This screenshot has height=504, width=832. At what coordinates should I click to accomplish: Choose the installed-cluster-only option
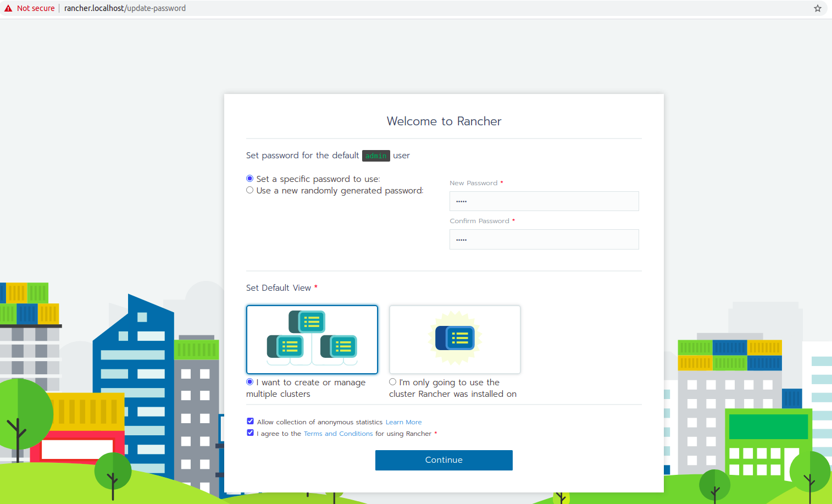(392, 381)
